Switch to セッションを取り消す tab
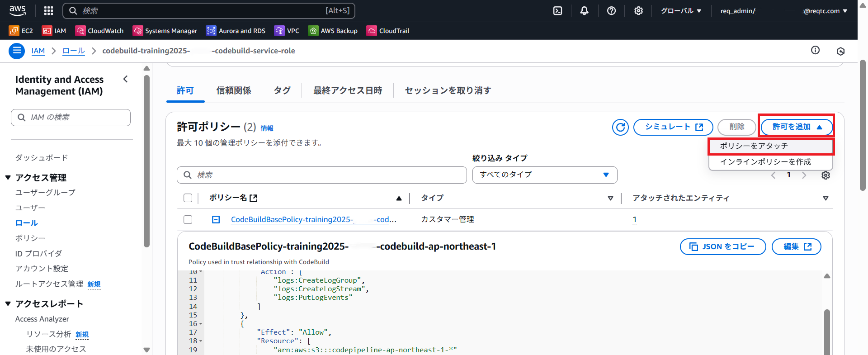868x355 pixels. point(448,90)
